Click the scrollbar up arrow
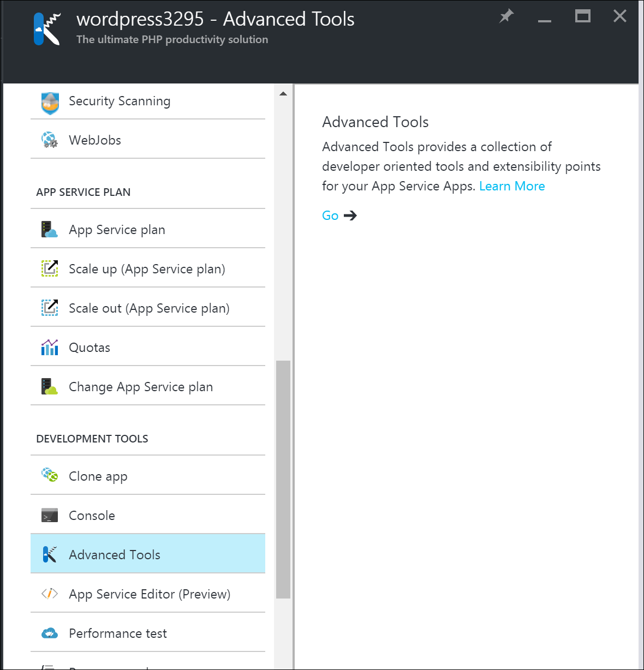Viewport: 644px width, 670px height. pyautogui.click(x=283, y=94)
